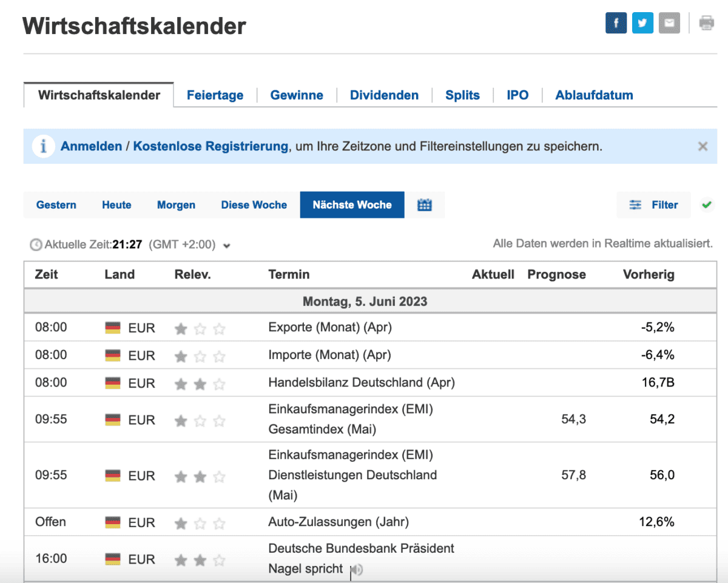728x583 pixels.
Task: Open the Dividenden tab
Action: (384, 95)
